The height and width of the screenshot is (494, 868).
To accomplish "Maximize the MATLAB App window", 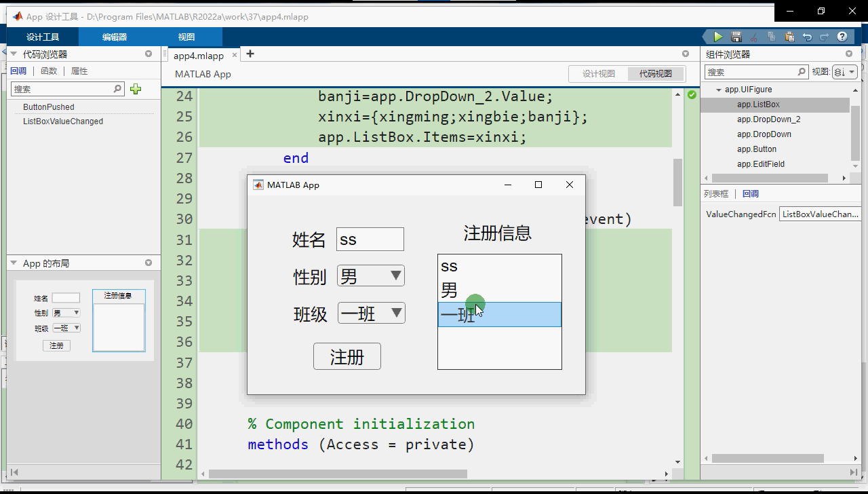I will [538, 185].
